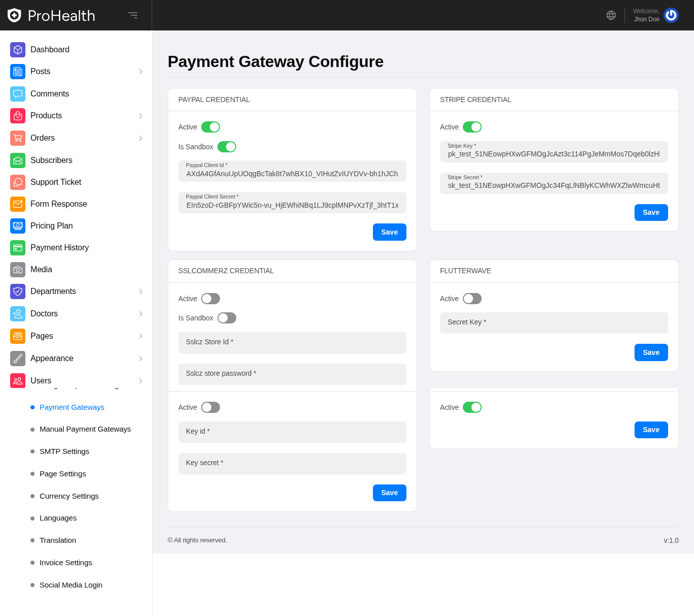The width and height of the screenshot is (694, 616).
Task: Click the user power avatar icon
Action: [x=671, y=15]
